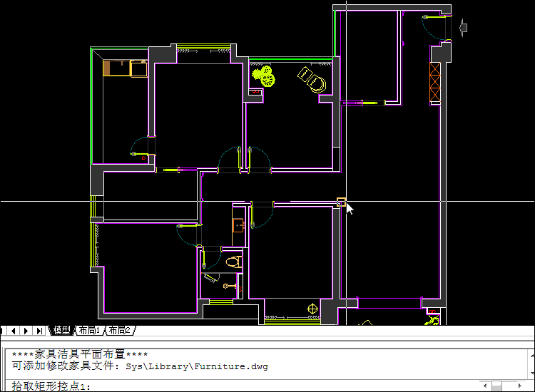Click the circle crosshair symbol near bottom balcony
This screenshot has height=392, width=535.
coord(312,309)
